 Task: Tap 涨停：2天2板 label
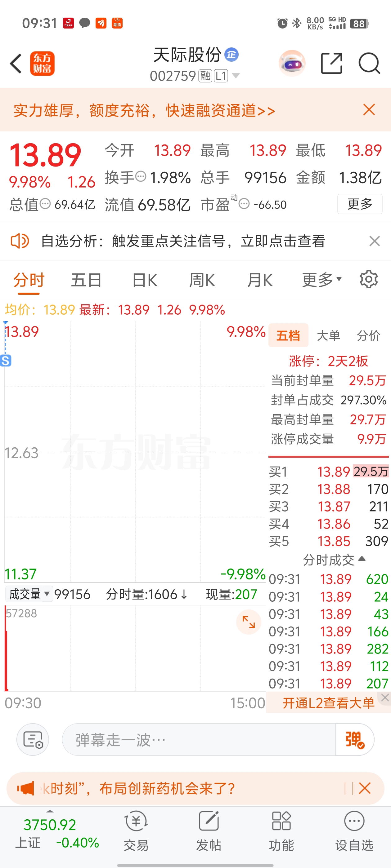(x=328, y=361)
